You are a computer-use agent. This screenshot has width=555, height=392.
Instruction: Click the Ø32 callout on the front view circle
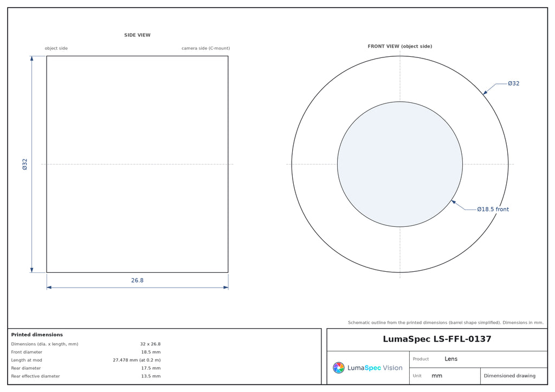click(x=514, y=83)
